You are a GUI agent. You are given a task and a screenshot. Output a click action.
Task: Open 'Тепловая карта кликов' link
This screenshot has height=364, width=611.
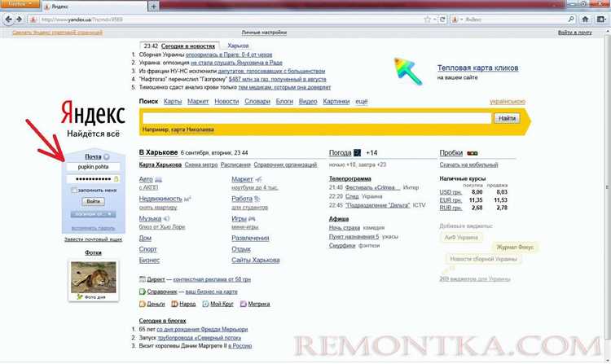(477, 68)
